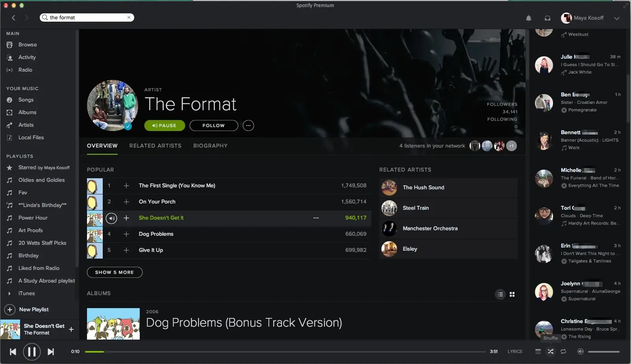Switch to the Overview tab
This screenshot has height=364, width=631.
(102, 146)
